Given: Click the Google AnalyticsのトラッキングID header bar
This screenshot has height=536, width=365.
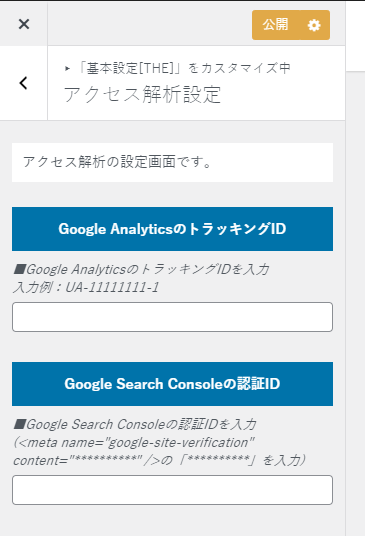Looking at the screenshot, I should [x=172, y=229].
